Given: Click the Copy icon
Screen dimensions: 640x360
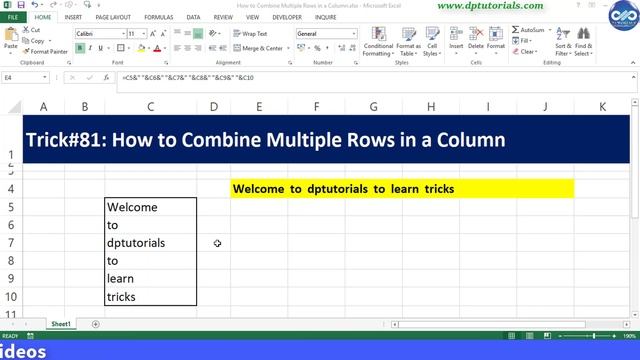Looking at the screenshot, I should [x=26, y=41].
